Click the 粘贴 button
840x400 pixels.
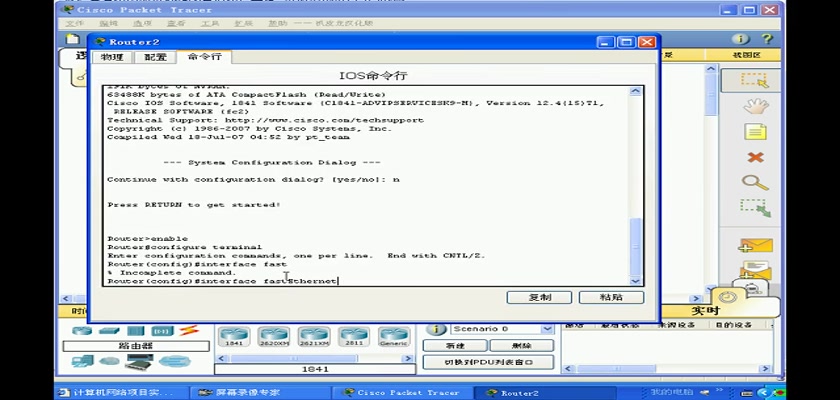coord(611,297)
